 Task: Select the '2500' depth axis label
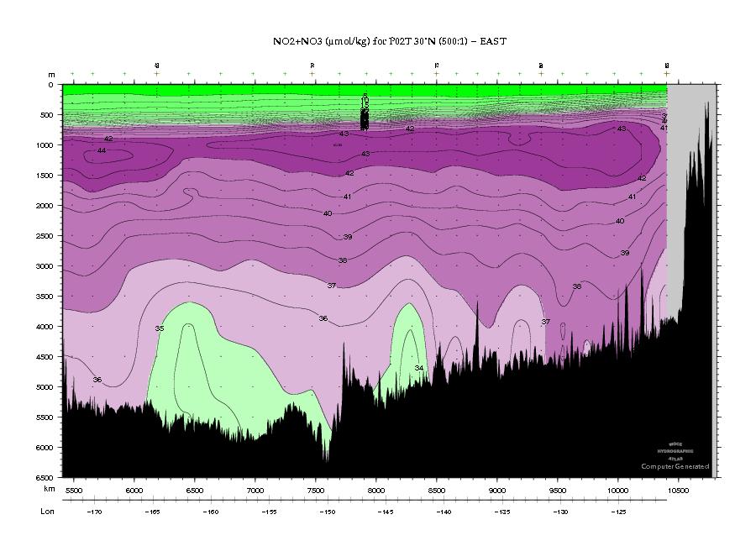(x=45, y=236)
